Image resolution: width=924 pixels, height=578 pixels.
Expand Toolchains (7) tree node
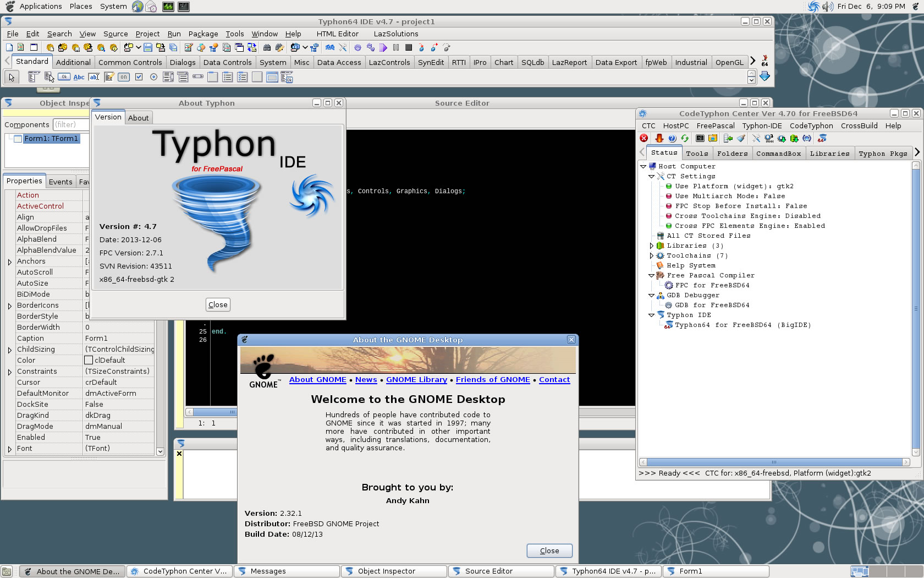point(652,256)
